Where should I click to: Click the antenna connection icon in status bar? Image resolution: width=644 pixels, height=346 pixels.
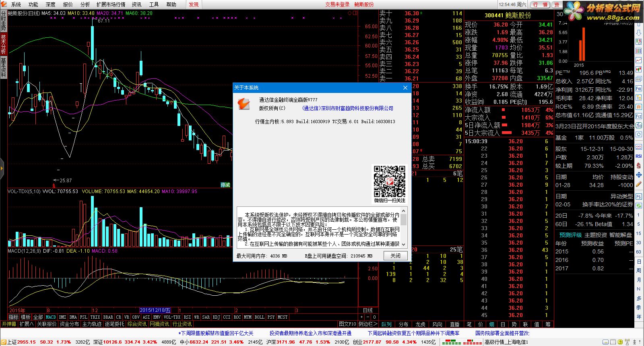627,342
